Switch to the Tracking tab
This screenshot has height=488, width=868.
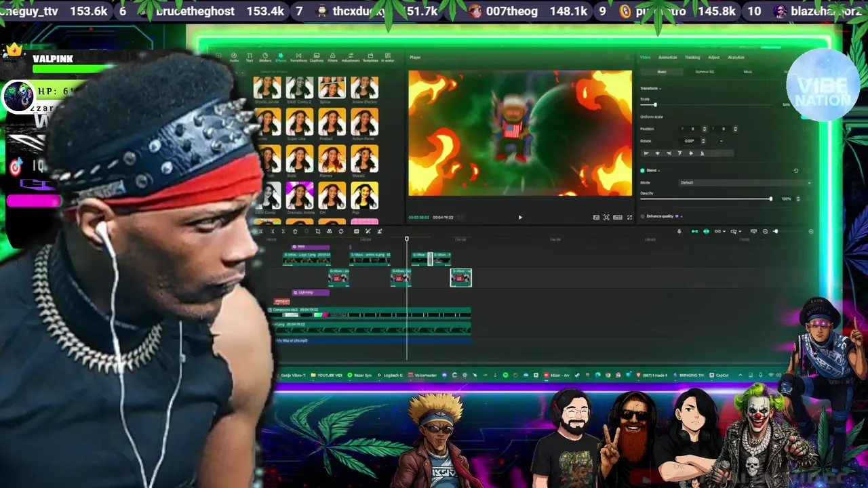[692, 58]
